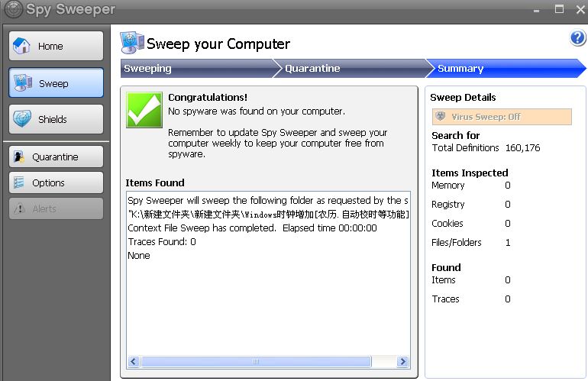The height and width of the screenshot is (381, 588).
Task: Close the Spy Sweeper window
Action: click(x=580, y=9)
